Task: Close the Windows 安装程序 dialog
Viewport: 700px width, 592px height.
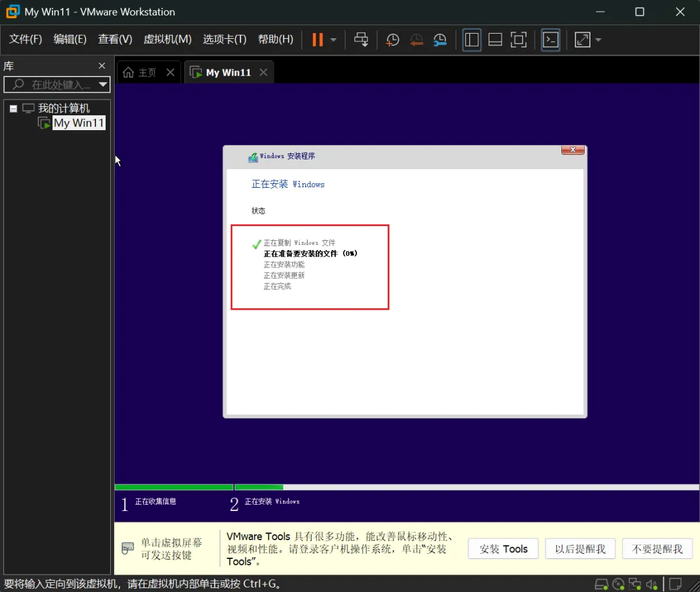Action: click(573, 150)
